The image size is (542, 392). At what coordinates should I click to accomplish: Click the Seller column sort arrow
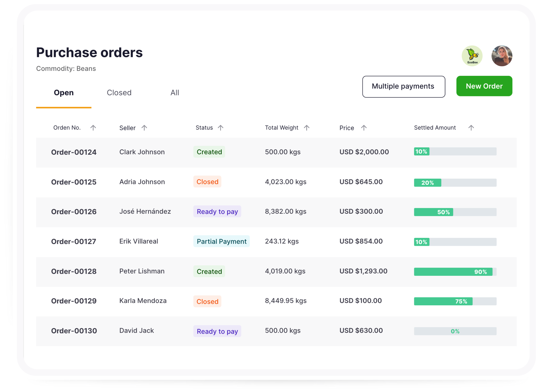pyautogui.click(x=144, y=128)
